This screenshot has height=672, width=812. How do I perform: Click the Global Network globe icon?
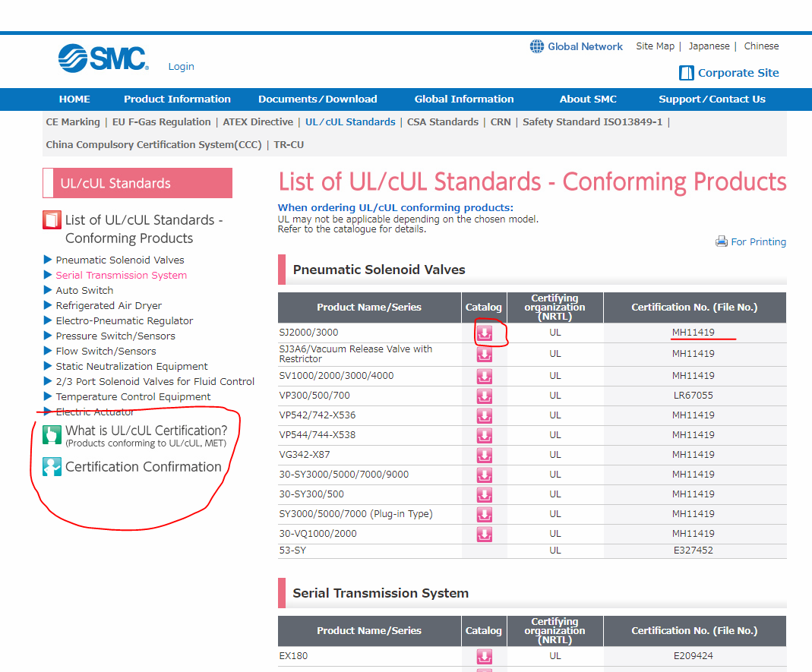click(536, 46)
